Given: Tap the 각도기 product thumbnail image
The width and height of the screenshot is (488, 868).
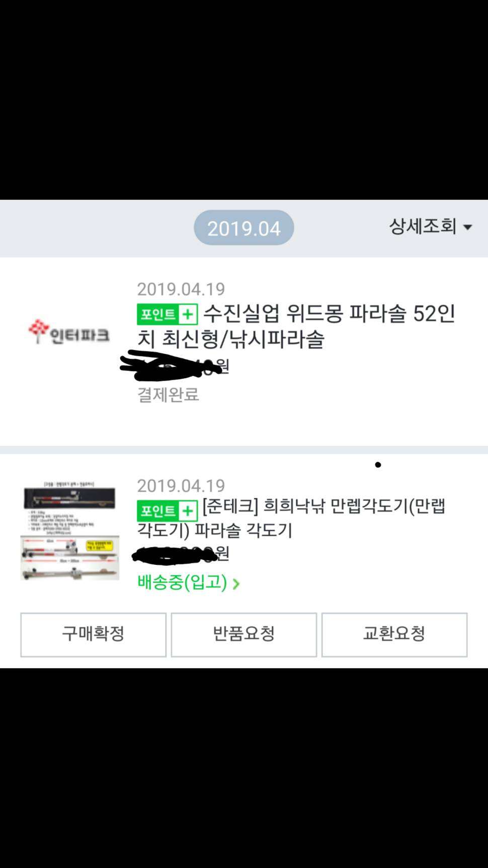Looking at the screenshot, I should pyautogui.click(x=69, y=531).
